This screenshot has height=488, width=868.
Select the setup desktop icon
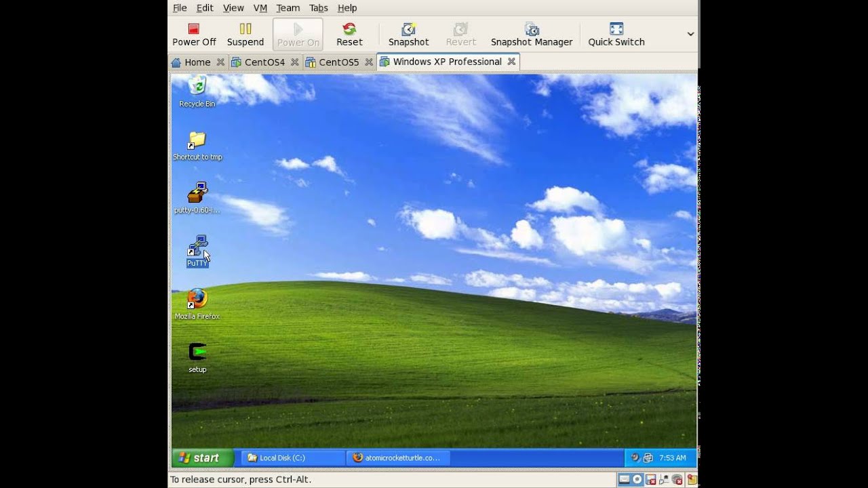pos(197,357)
